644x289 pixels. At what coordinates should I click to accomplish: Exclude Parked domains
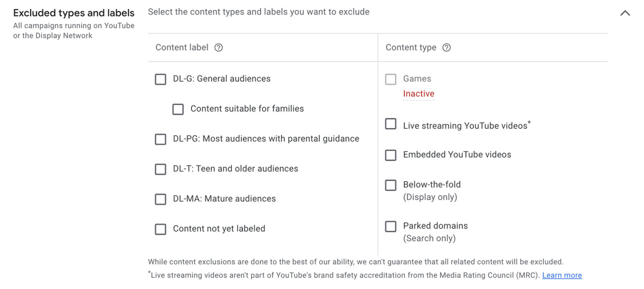coord(390,226)
